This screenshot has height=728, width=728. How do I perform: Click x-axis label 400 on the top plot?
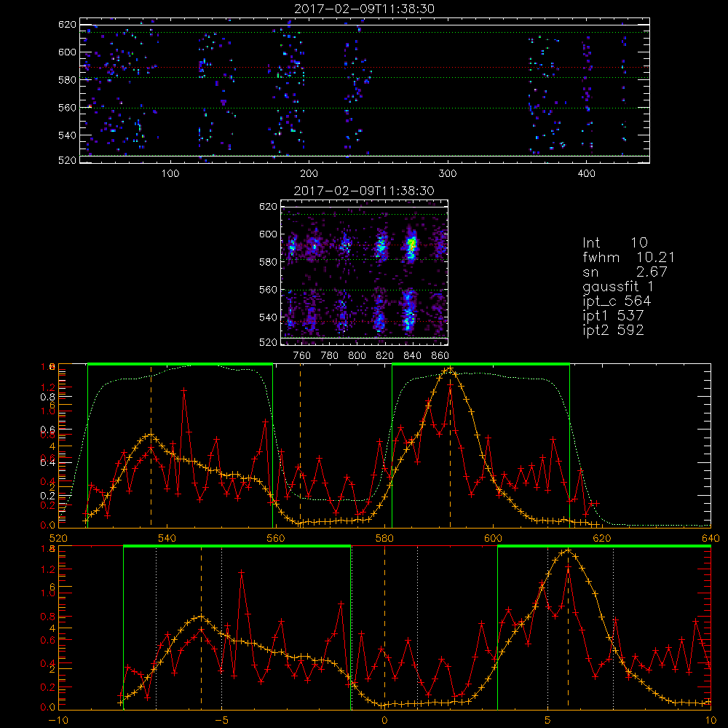586,174
